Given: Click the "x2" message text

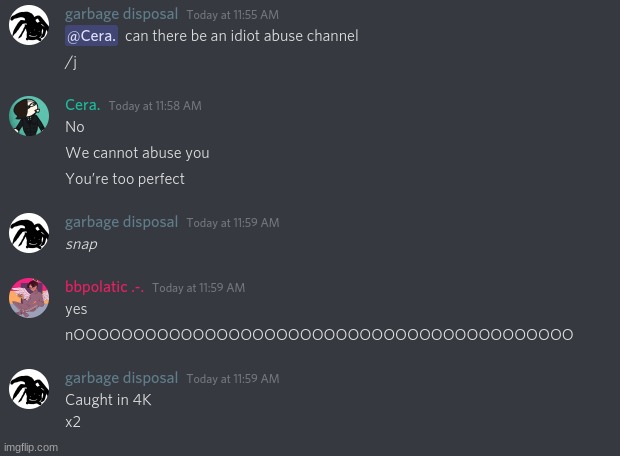Looking at the screenshot, I should (73, 422).
